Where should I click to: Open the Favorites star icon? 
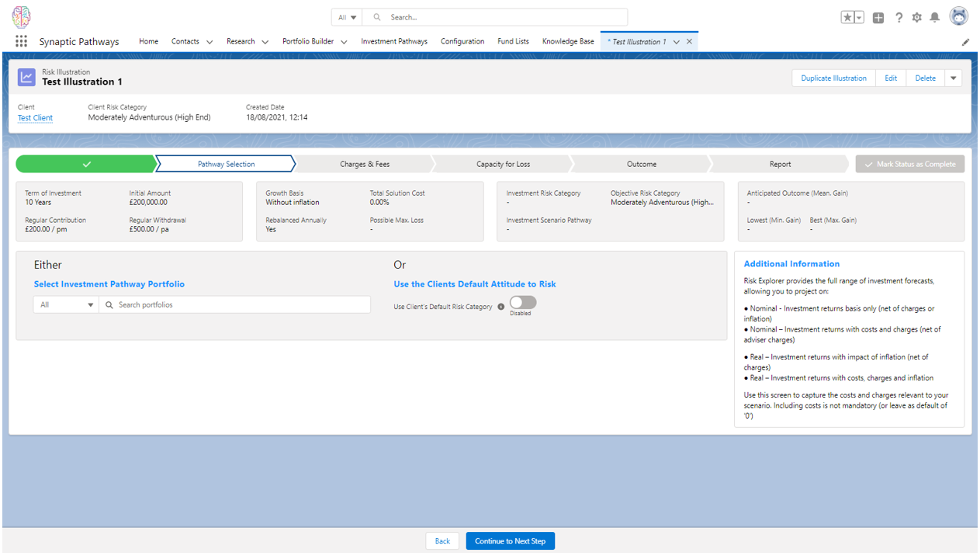click(x=847, y=17)
